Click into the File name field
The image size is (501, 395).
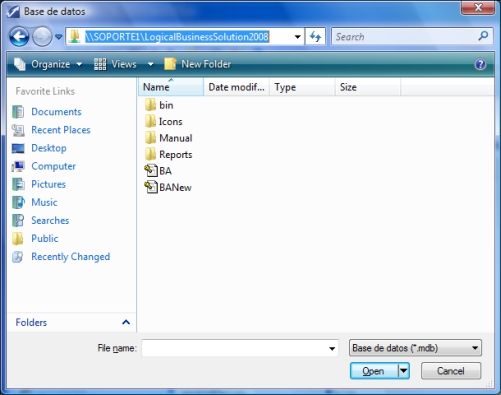[240, 348]
